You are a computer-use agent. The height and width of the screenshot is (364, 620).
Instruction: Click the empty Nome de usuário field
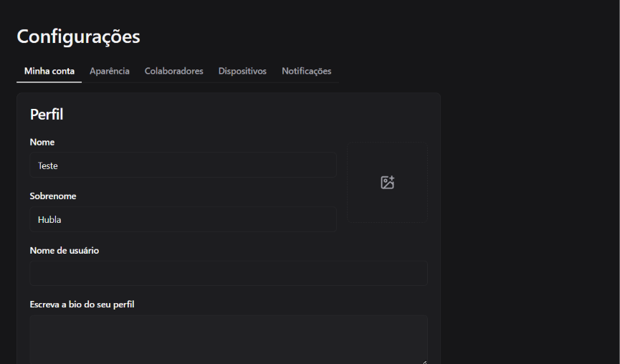(x=229, y=273)
